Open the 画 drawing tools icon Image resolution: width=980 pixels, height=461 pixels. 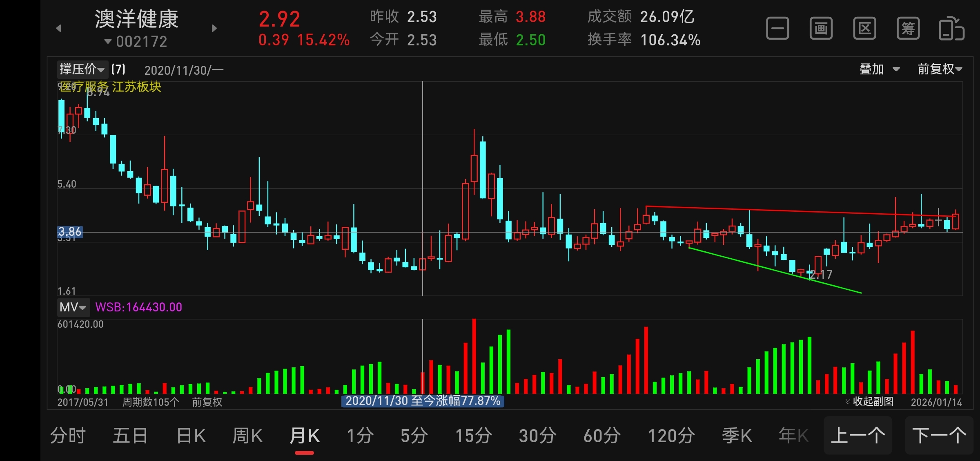tap(821, 29)
